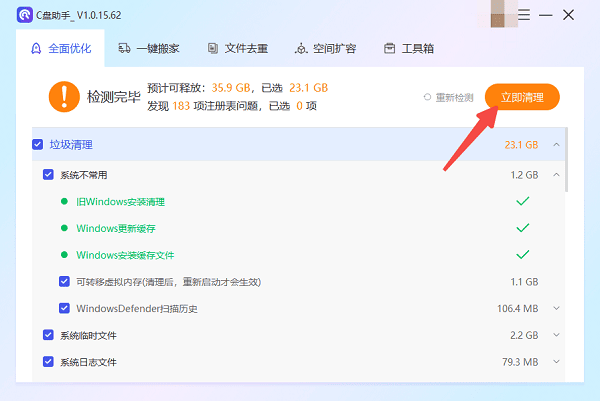Click the green checkmark for 旧Windows安装清理

click(x=523, y=201)
